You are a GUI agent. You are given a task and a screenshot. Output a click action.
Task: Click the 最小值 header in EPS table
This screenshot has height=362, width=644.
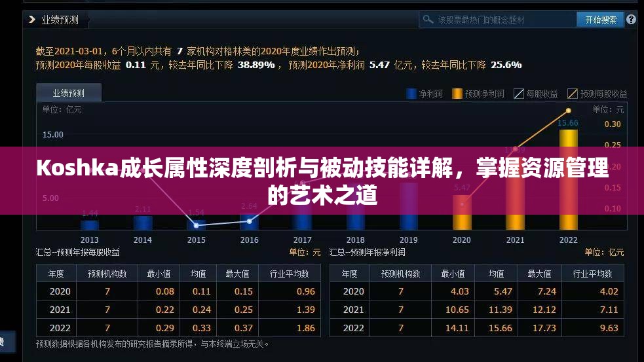159,274
